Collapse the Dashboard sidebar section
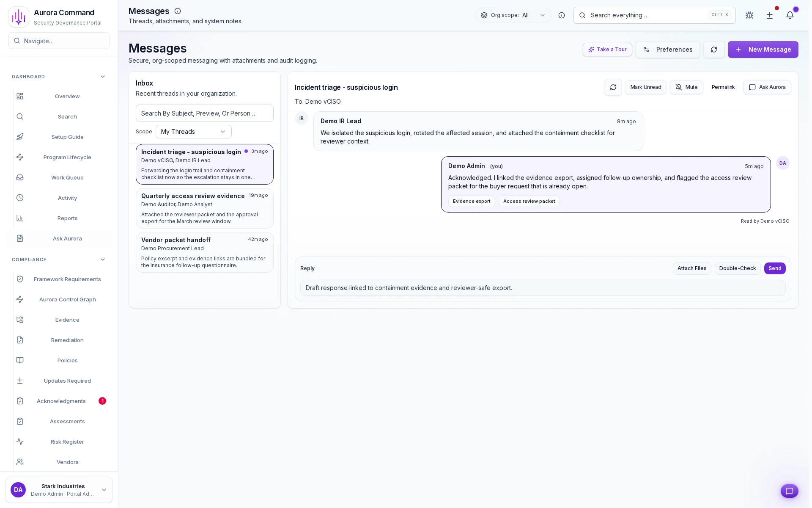This screenshot has width=812, height=508. [x=103, y=77]
